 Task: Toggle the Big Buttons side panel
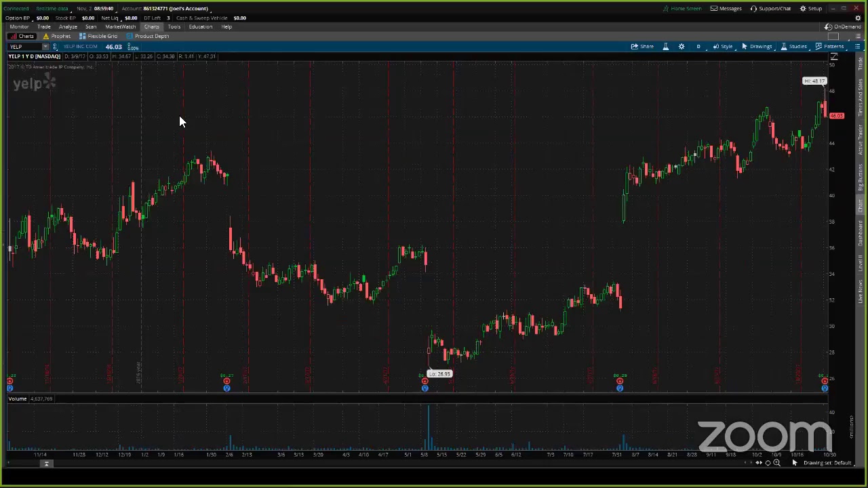pos(861,177)
